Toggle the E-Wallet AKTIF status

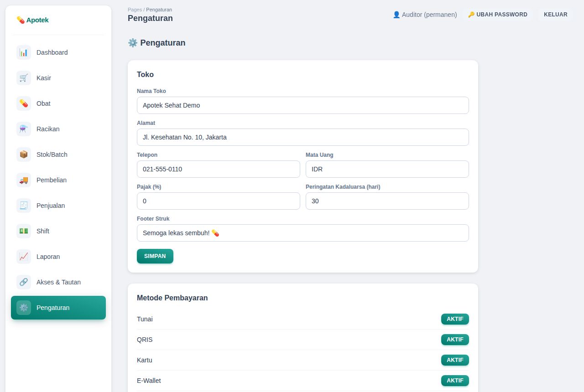click(x=455, y=381)
